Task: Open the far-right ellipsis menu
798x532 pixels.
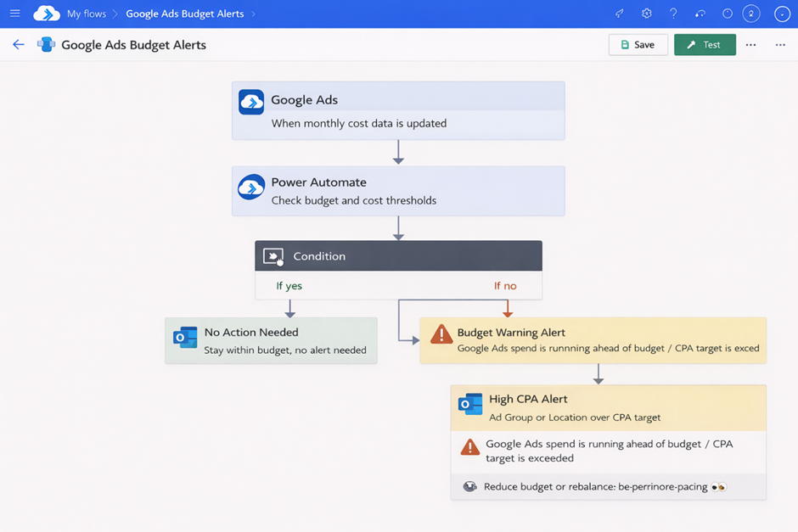Action: click(780, 44)
